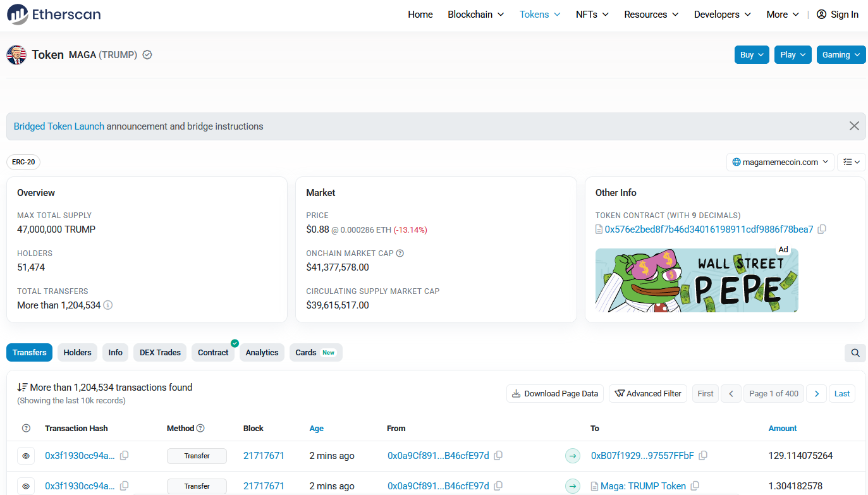Open the search transfers magnifier icon
The width and height of the screenshot is (868, 495).
pyautogui.click(x=855, y=353)
